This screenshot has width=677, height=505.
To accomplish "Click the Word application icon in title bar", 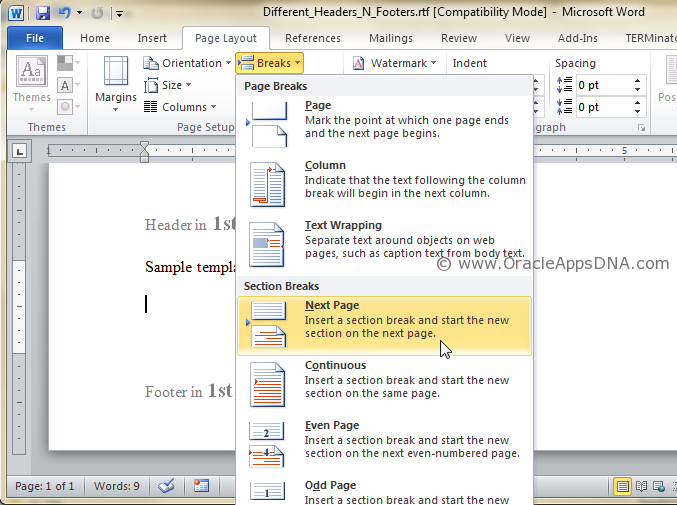I will coord(16,13).
